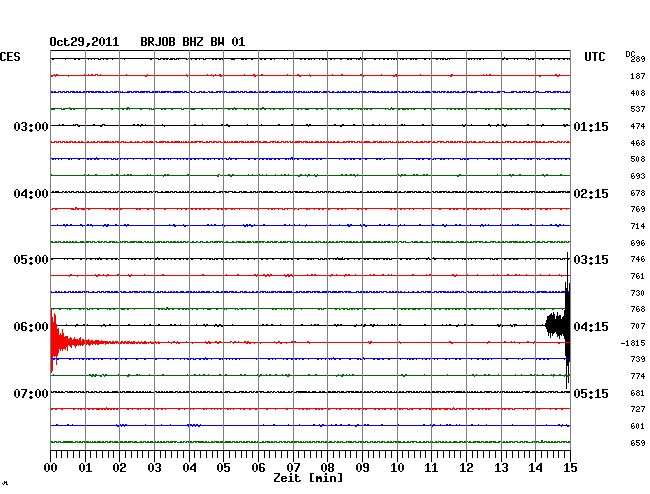Screen dimensions: 650x494
Task: Click the DC offset value 468
Action: click(638, 143)
